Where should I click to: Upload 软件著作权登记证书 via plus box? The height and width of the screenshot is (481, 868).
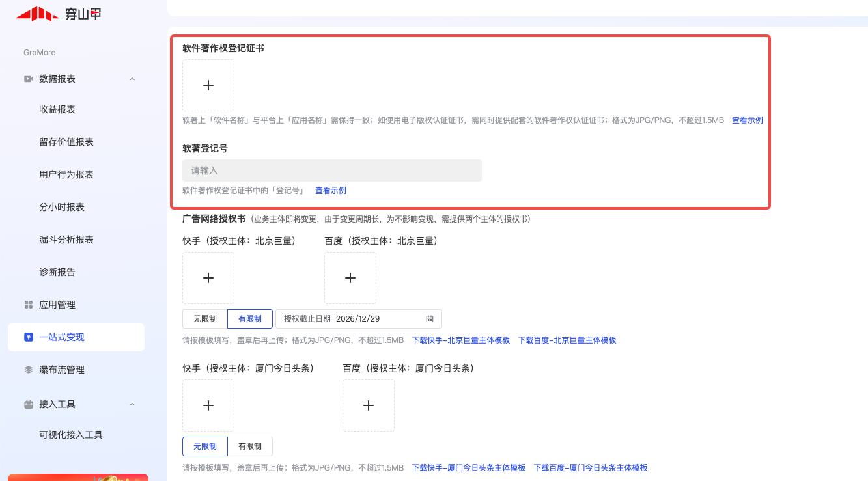point(208,85)
